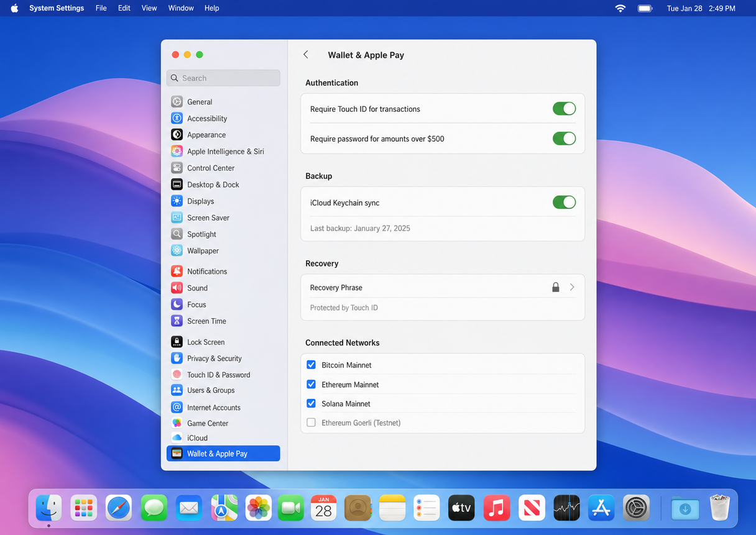The width and height of the screenshot is (756, 535).
Task: Launch Messages from the Dock
Action: pos(154,508)
